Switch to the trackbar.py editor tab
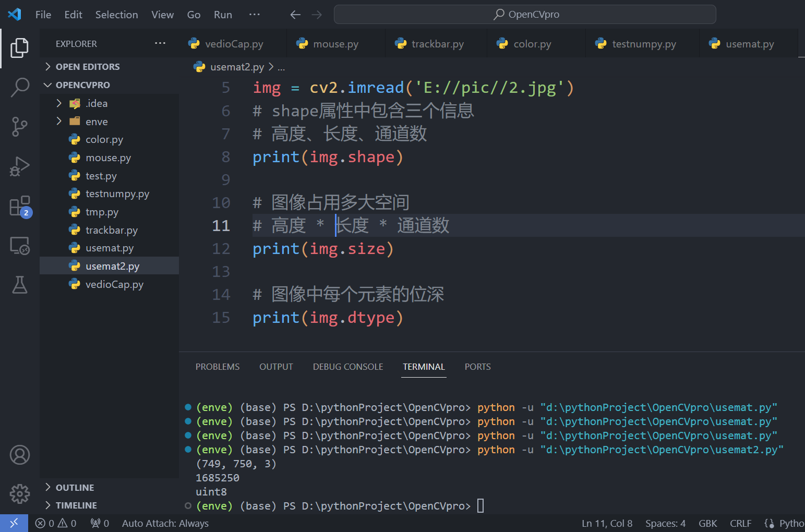This screenshot has width=805, height=532. [436, 44]
